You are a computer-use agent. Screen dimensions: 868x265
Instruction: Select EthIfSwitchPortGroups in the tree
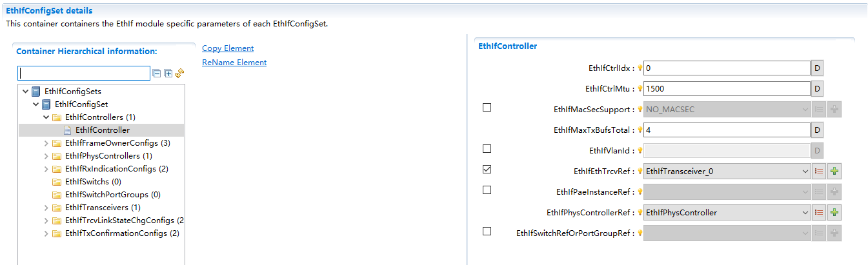(112, 195)
